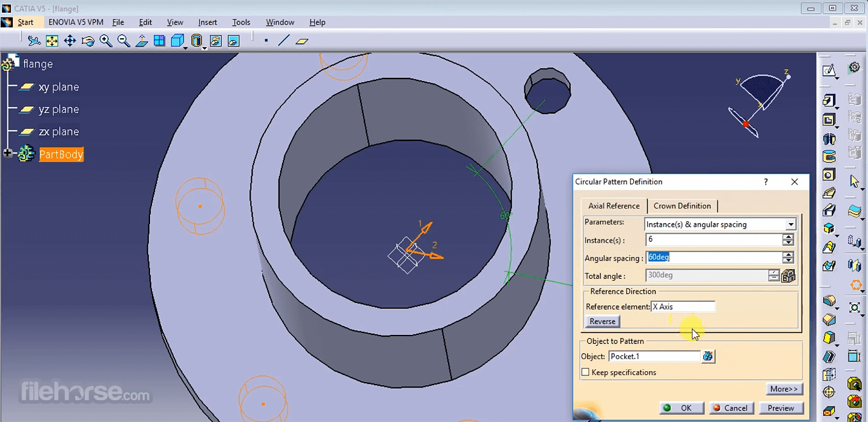The height and width of the screenshot is (422, 868).
Task: Click the Instance(s) input field
Action: pos(714,240)
